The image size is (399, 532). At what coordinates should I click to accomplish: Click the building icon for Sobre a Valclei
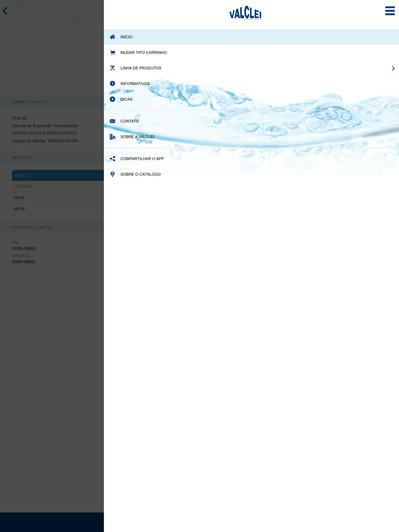[x=112, y=137]
